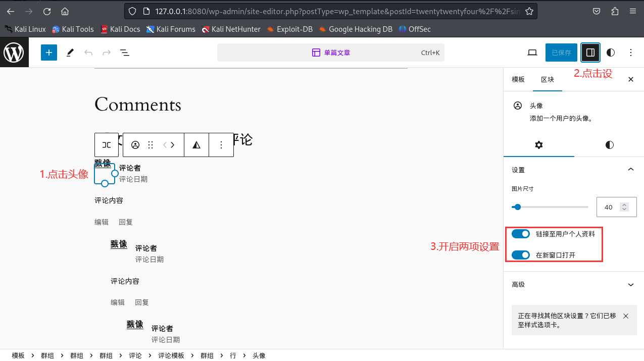Reload the browser page
Viewport: 644px width, 361px height.
pyautogui.click(x=47, y=11)
